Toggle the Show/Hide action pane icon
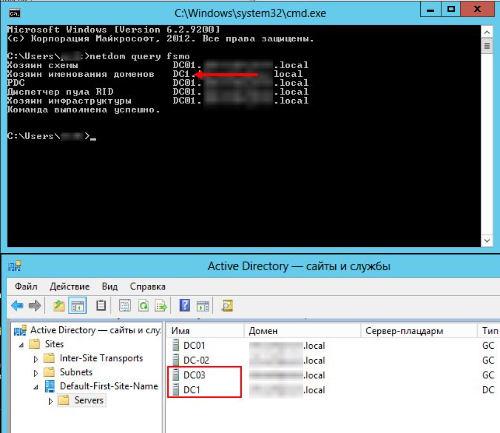 (203, 305)
